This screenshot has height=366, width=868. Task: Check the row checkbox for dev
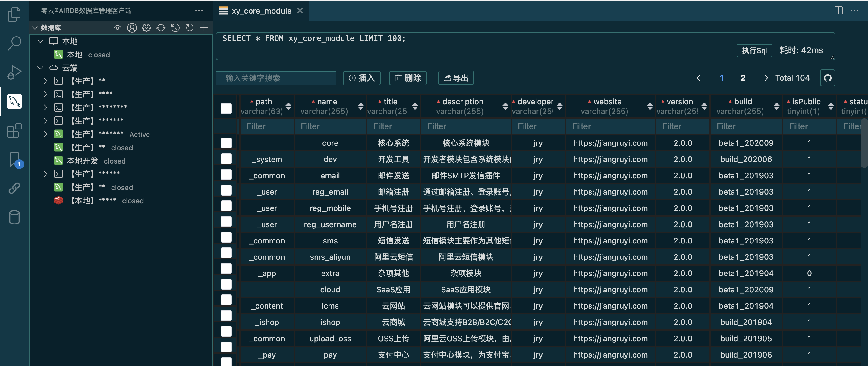coord(226,158)
